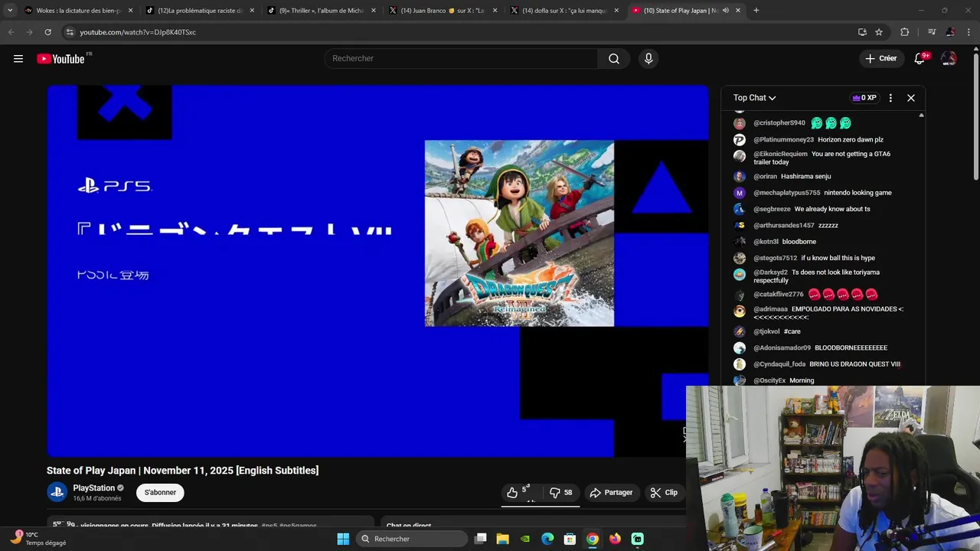The width and height of the screenshot is (980, 551).
Task: Click the Clip button
Action: pos(664,492)
